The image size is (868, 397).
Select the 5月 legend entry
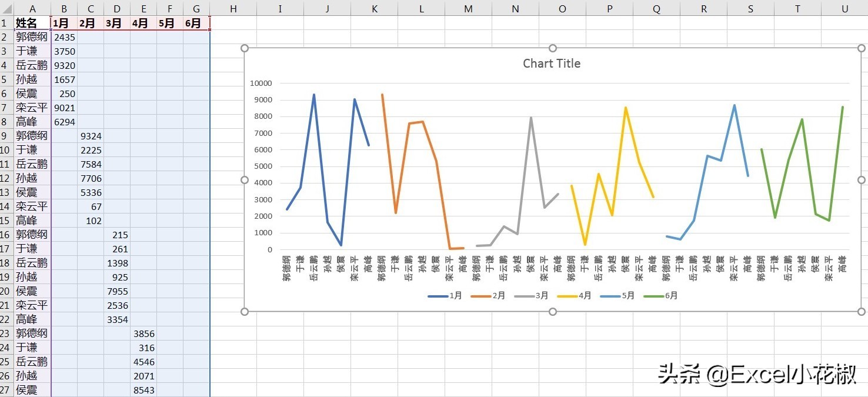click(617, 296)
